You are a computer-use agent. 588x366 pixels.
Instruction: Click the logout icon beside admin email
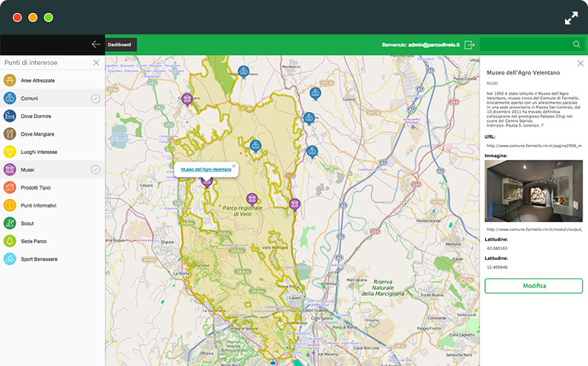click(470, 45)
